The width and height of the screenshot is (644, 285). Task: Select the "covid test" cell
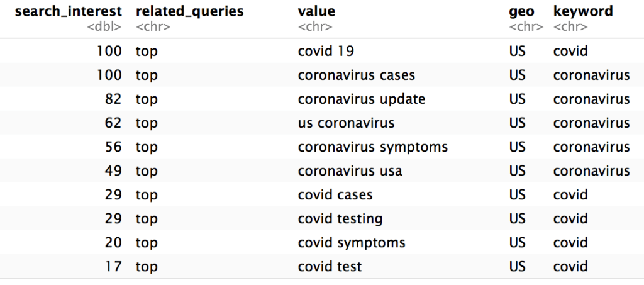330,267
